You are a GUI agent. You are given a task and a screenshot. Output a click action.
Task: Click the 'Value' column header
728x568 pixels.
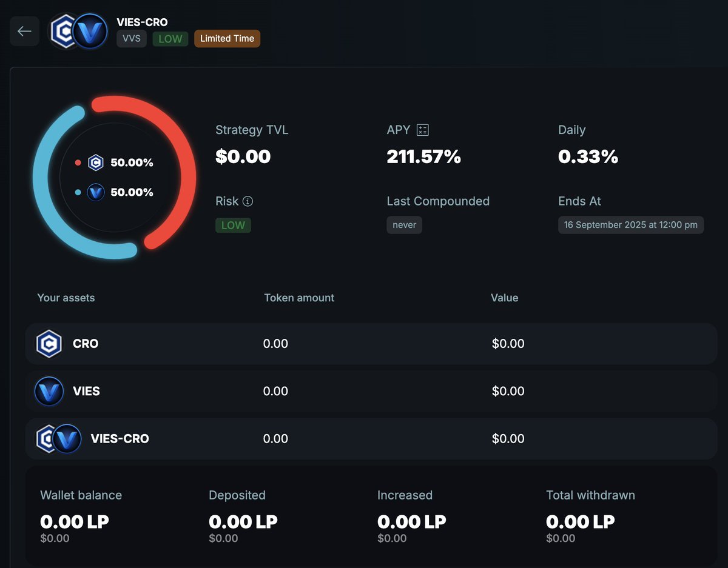coord(505,298)
